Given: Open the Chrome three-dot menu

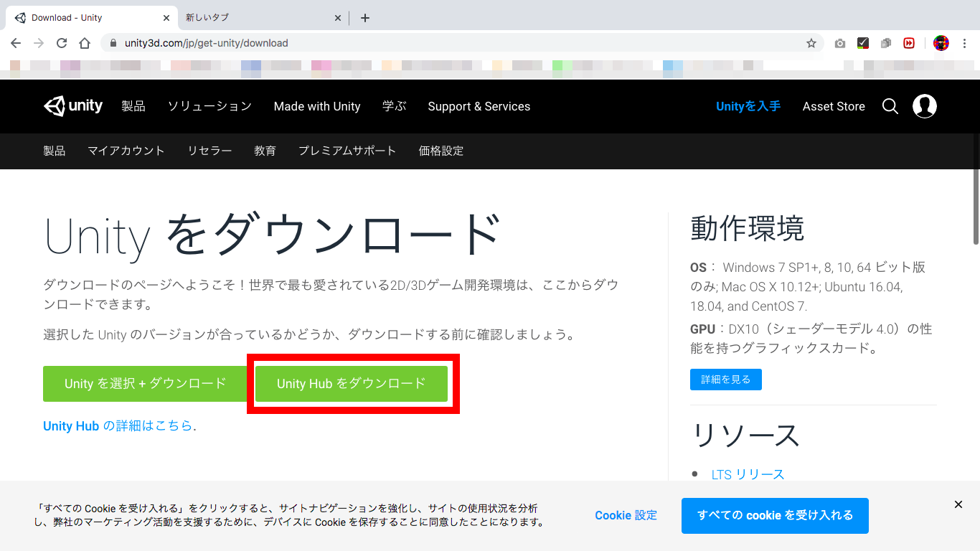Looking at the screenshot, I should [x=966, y=43].
